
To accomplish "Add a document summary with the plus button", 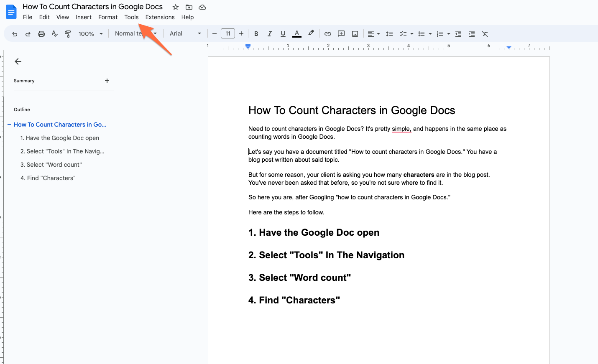I will point(107,81).
